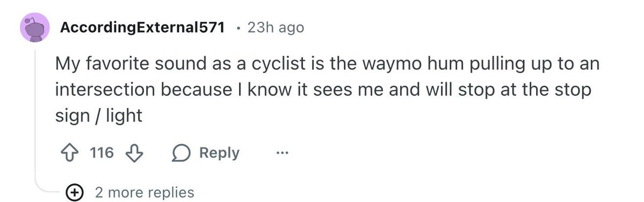Show the 2 more replies

(x=144, y=192)
